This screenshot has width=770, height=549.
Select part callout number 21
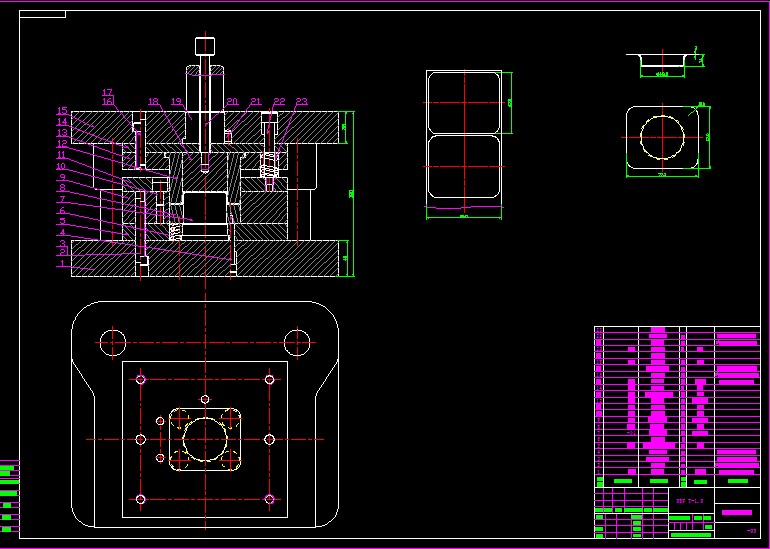[255, 102]
